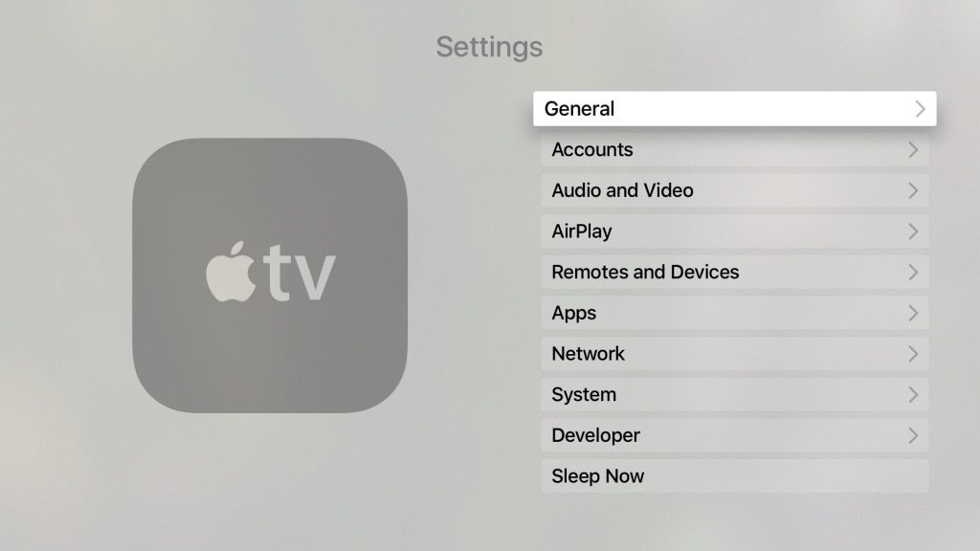Open AirPlay settings

(x=734, y=231)
